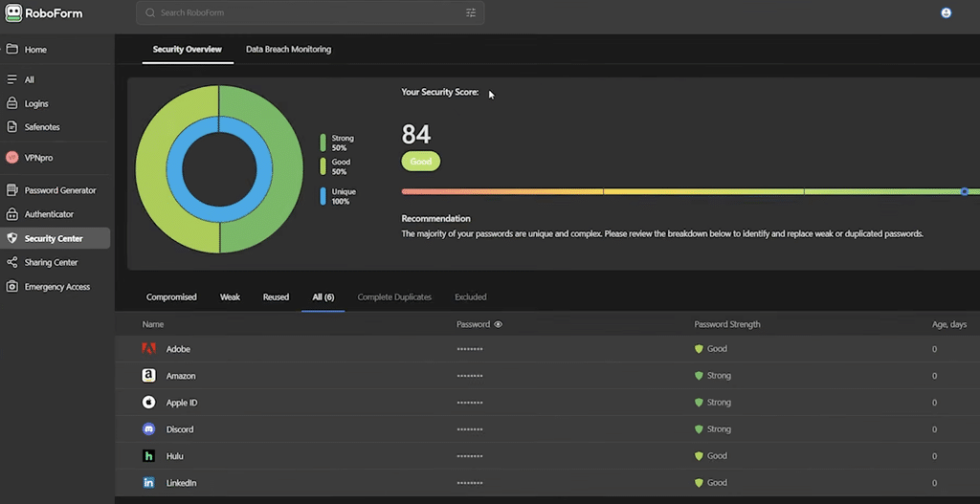Switch to Data Breach Monitoring tab
This screenshot has width=980, height=504.
pos(288,50)
